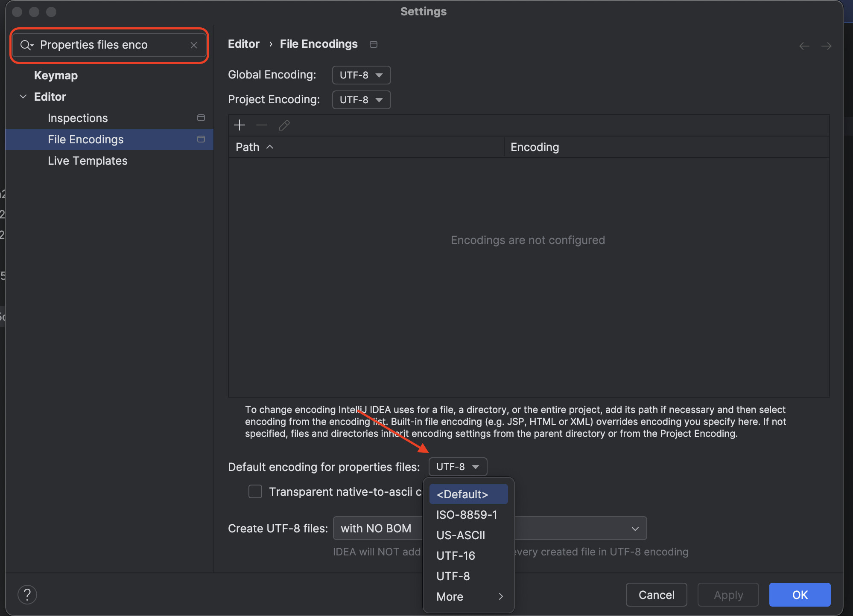Image resolution: width=853 pixels, height=616 pixels.
Task: Open help with the question mark button
Action: point(27,594)
